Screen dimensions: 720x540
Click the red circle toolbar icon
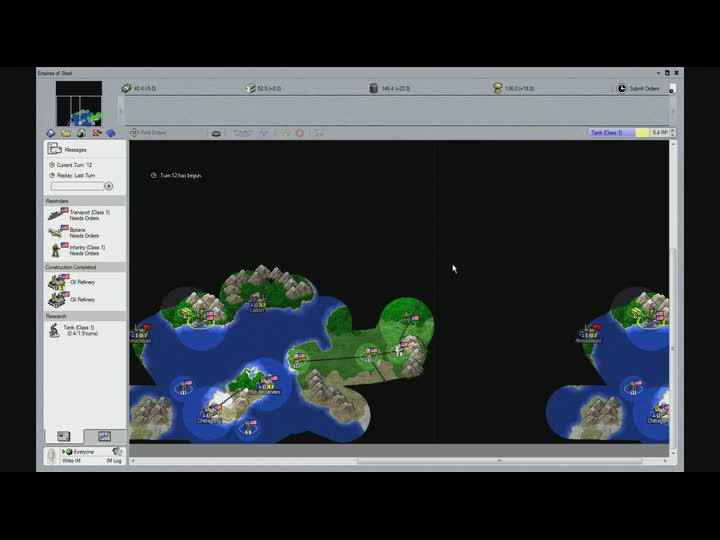click(300, 133)
